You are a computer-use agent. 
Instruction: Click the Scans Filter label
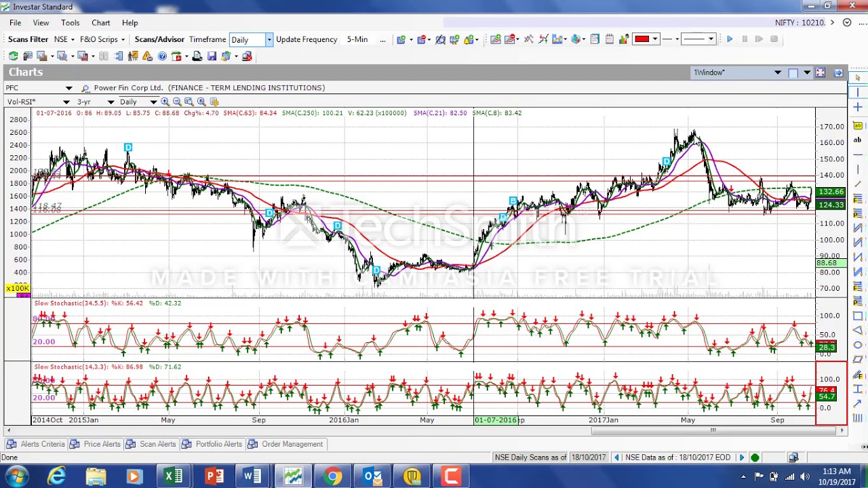tap(28, 39)
